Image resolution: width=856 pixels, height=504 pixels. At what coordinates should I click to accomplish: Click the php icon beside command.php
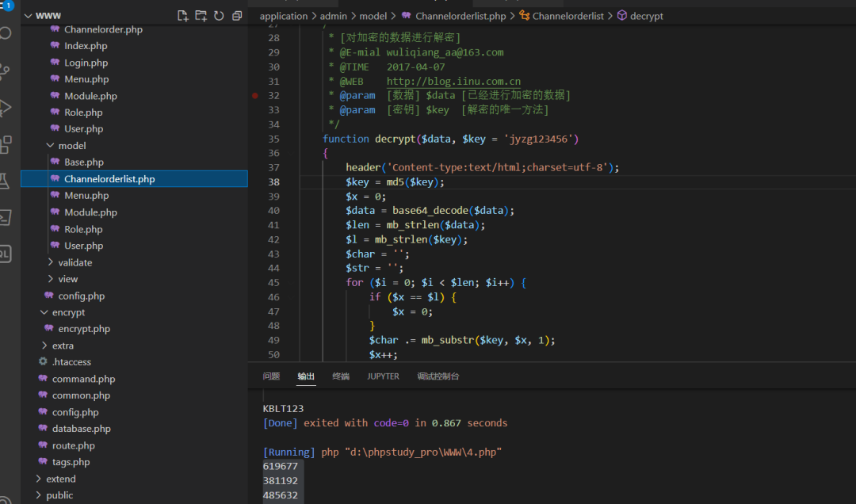tap(43, 379)
